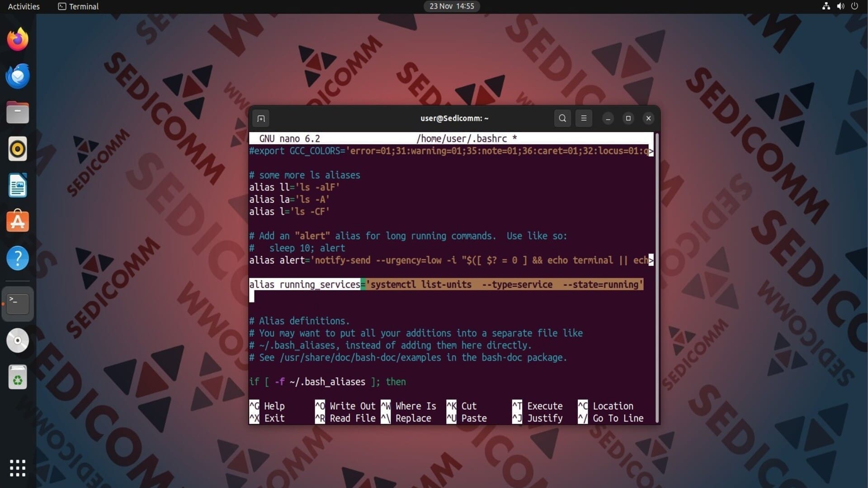Close the terminal window
868x488 pixels.
648,118
